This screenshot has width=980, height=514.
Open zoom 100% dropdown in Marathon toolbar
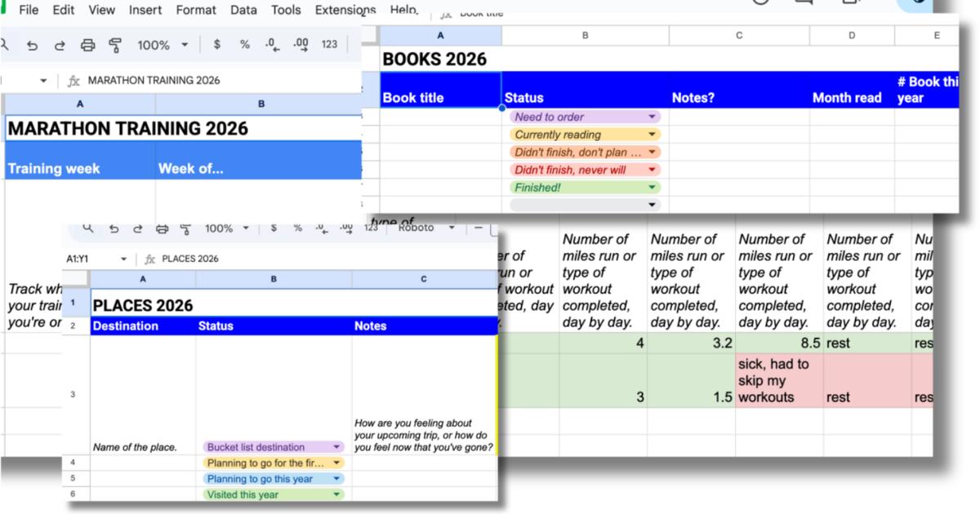point(162,45)
